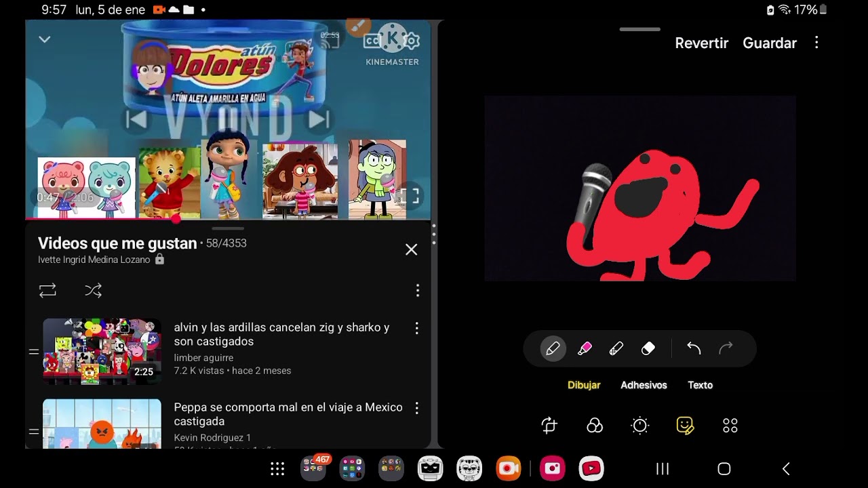Tap the Guardar button
868x488 pixels.
click(770, 43)
